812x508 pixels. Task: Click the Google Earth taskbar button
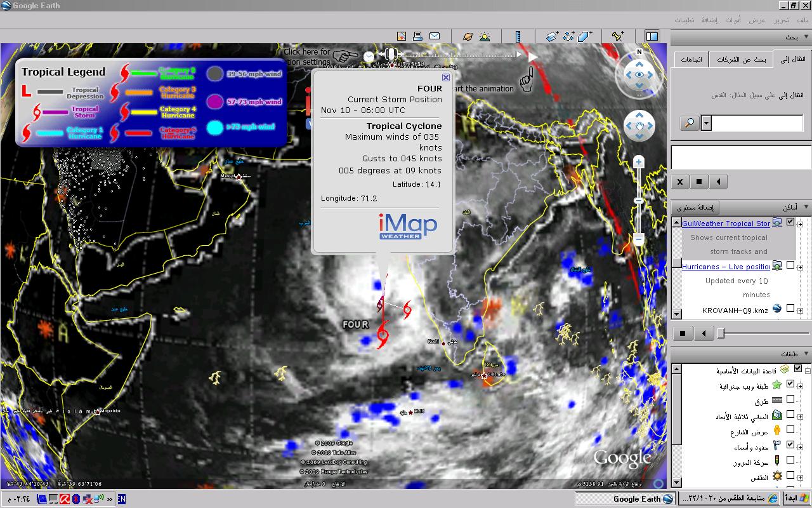coord(625,498)
